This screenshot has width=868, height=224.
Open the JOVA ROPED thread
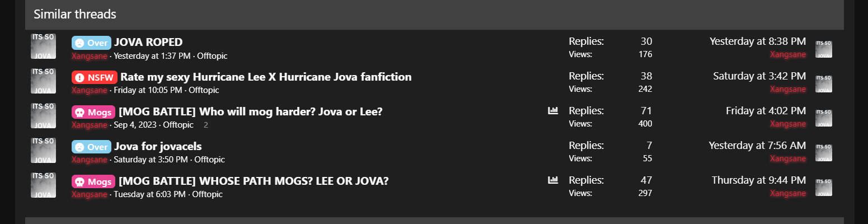(x=148, y=42)
